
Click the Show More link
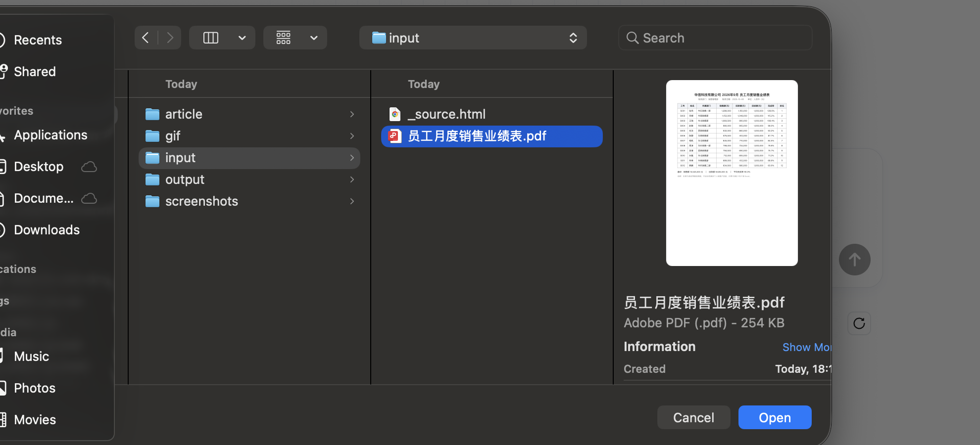[807, 347]
